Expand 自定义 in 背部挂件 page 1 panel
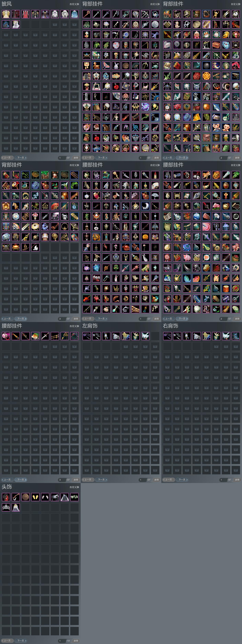242x644 pixels. (155, 4)
